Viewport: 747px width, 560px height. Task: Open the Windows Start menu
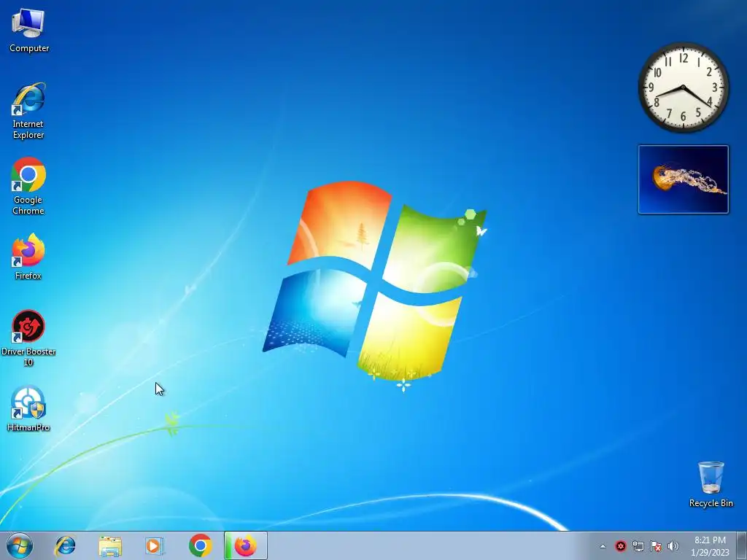20,545
